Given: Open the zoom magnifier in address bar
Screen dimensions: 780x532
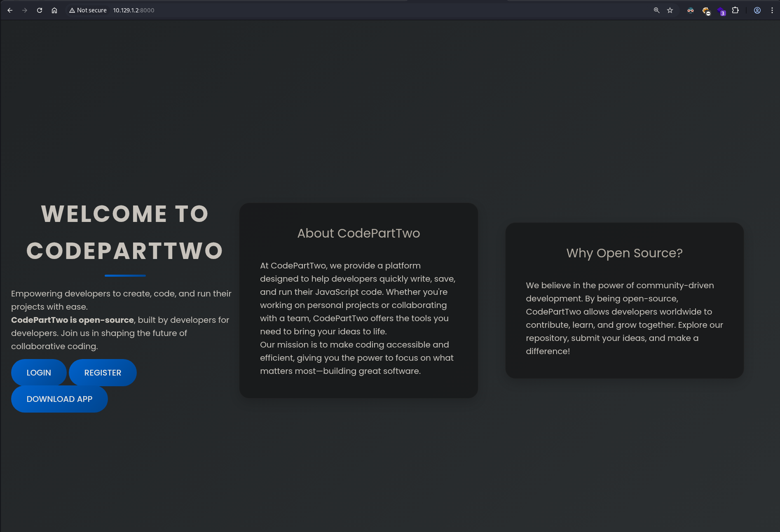Looking at the screenshot, I should click(656, 10).
